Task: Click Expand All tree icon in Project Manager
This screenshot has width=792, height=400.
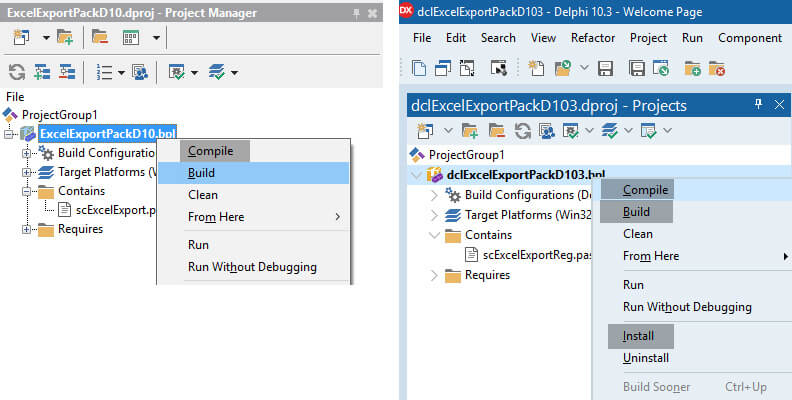Action: click(x=42, y=72)
